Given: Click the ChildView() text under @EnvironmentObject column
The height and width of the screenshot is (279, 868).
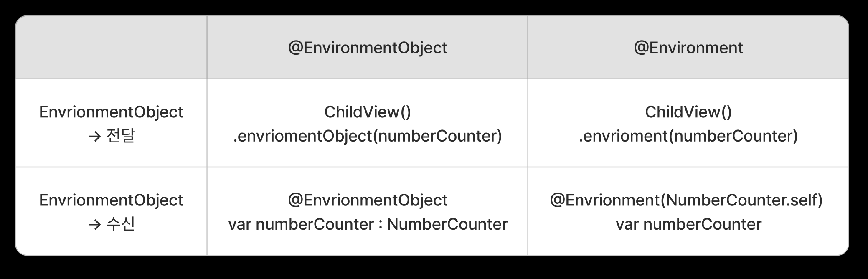Looking at the screenshot, I should pos(368,112).
